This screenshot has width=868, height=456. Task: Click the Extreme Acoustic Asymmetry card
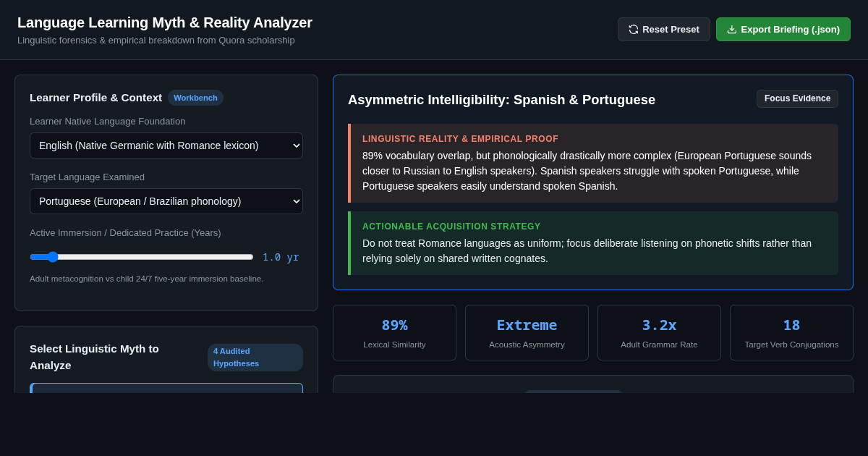[527, 332]
